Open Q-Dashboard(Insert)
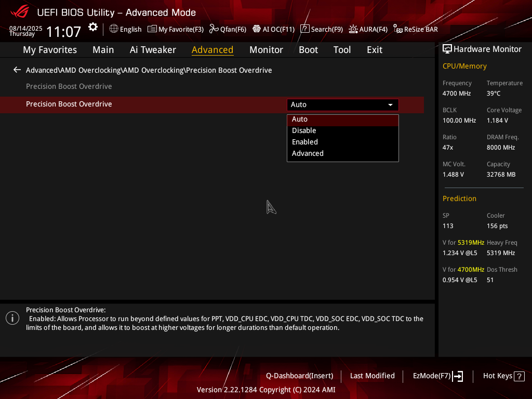Image resolution: width=532 pixels, height=399 pixels. (300, 376)
